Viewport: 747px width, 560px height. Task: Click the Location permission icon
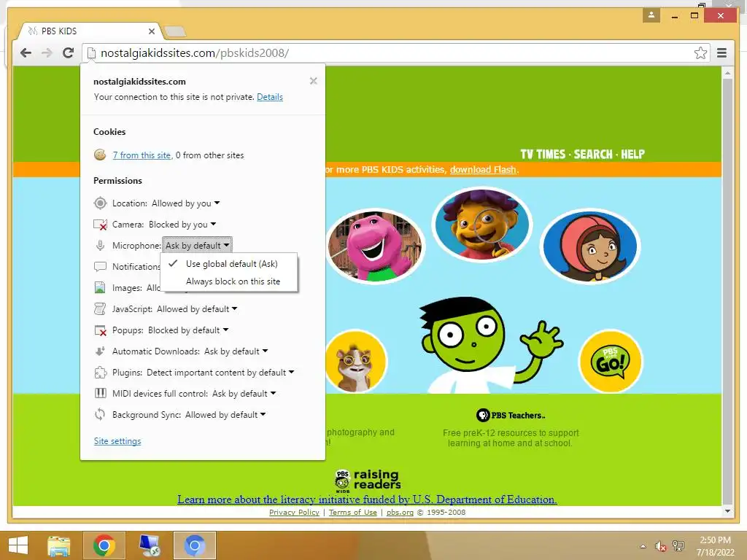point(100,203)
